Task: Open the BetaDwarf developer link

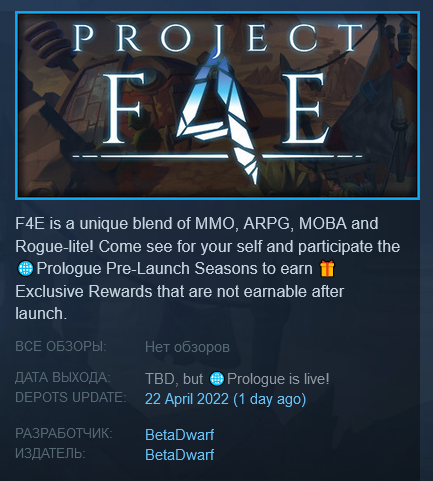Action: (x=180, y=435)
